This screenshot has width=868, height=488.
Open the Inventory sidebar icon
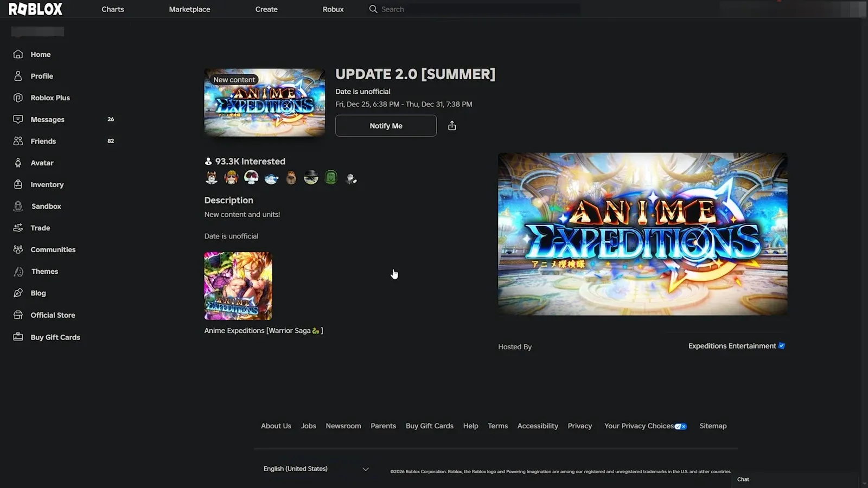coord(18,184)
